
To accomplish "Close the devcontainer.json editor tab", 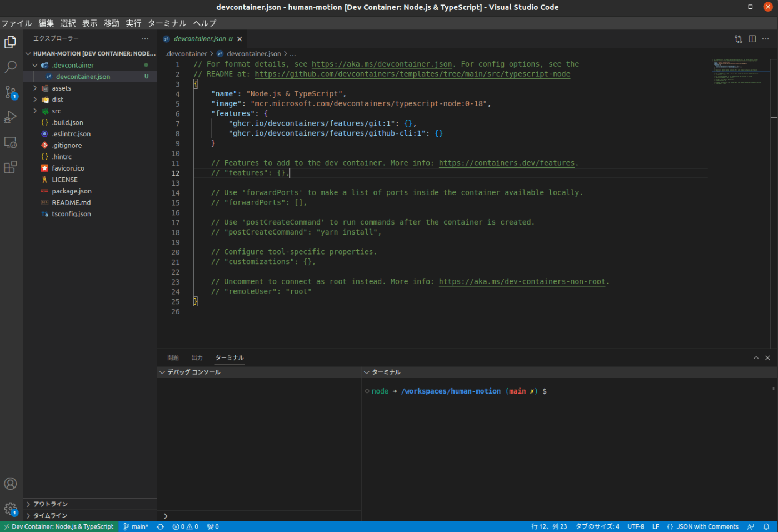I will [240, 39].
